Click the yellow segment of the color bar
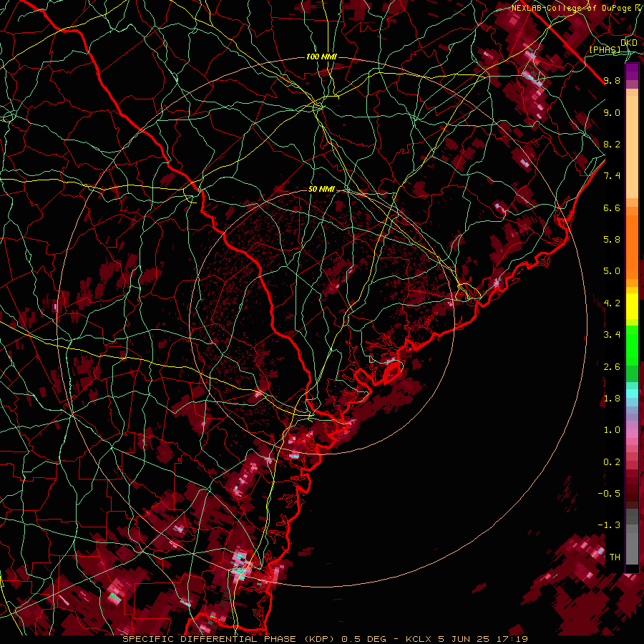The height and width of the screenshot is (644, 644). coord(632,306)
